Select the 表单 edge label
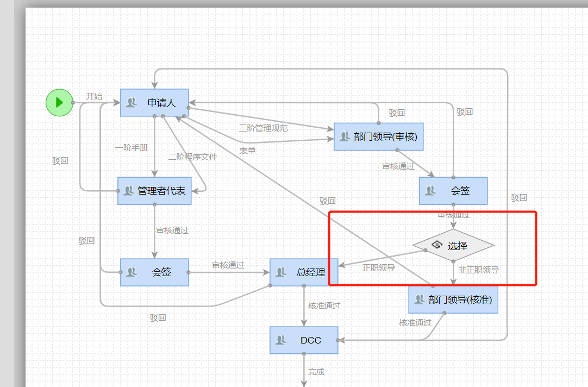The height and width of the screenshot is (387, 588). pyautogui.click(x=247, y=151)
